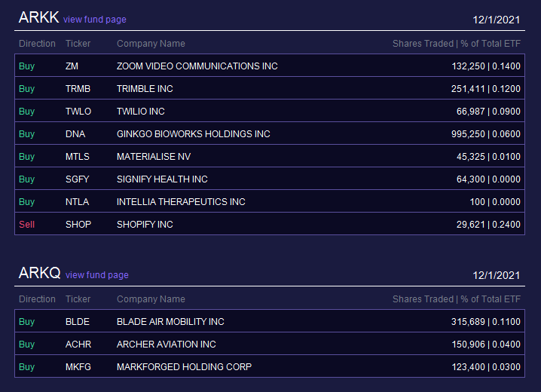Click the ARKK fund title
Image resolution: width=541 pixels, height=392 pixels.
point(38,17)
